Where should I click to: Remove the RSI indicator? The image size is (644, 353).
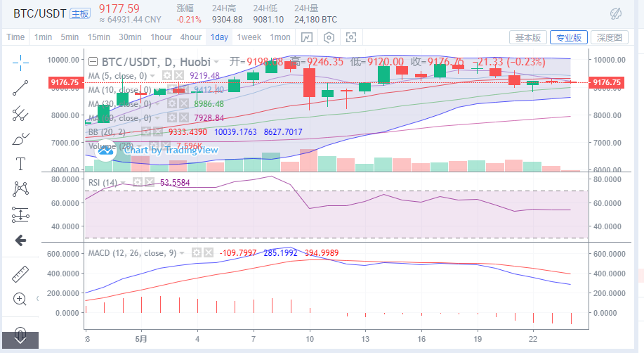tap(150, 182)
